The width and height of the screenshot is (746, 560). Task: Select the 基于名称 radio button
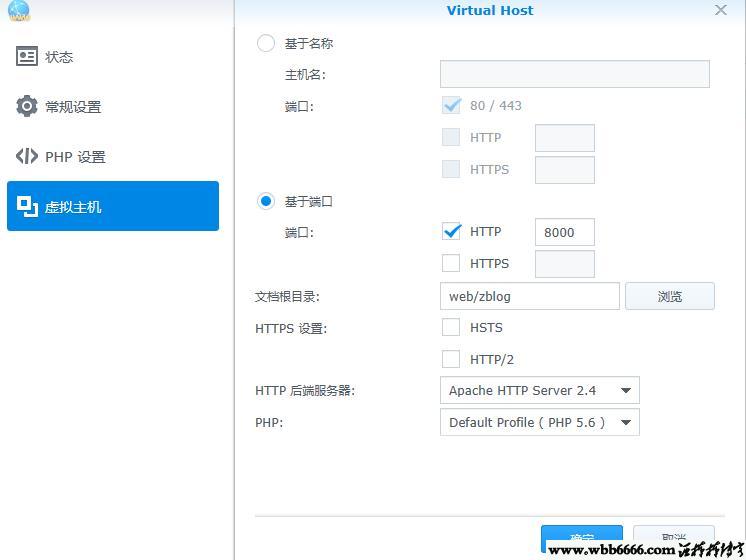click(265, 43)
